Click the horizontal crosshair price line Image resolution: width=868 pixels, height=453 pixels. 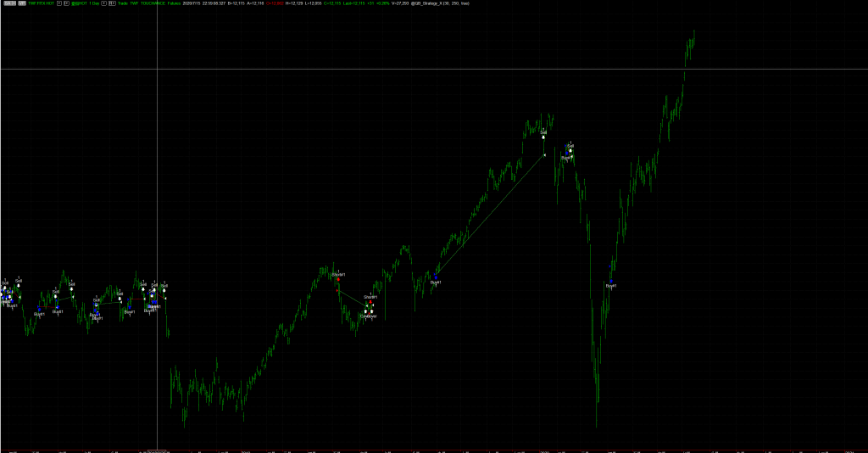(x=424, y=68)
